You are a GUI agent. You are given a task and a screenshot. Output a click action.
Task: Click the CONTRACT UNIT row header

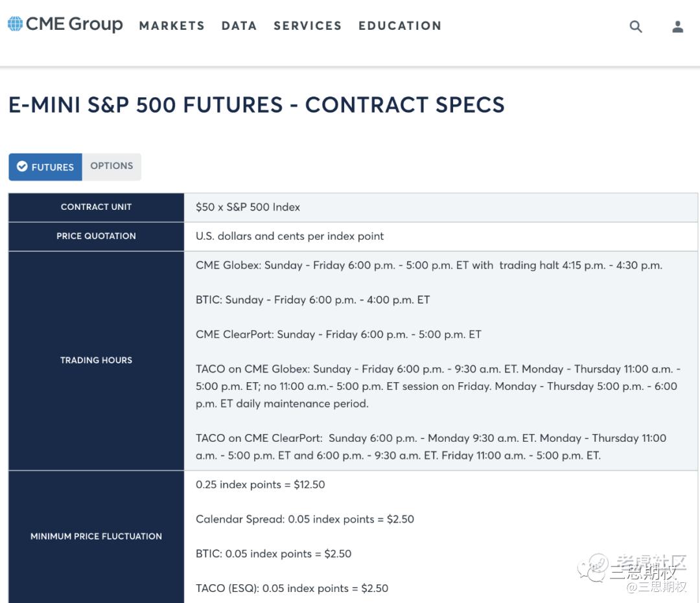pos(96,207)
